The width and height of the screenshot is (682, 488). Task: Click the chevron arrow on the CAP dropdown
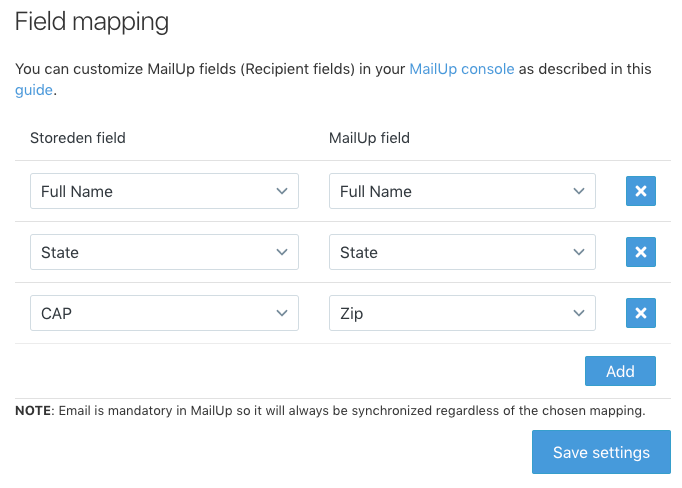click(x=281, y=314)
